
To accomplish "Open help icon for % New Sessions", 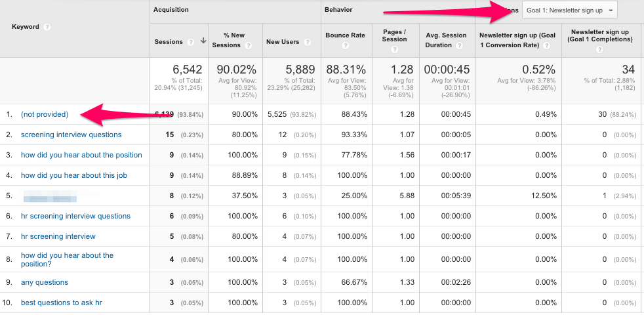I will click(248, 45).
